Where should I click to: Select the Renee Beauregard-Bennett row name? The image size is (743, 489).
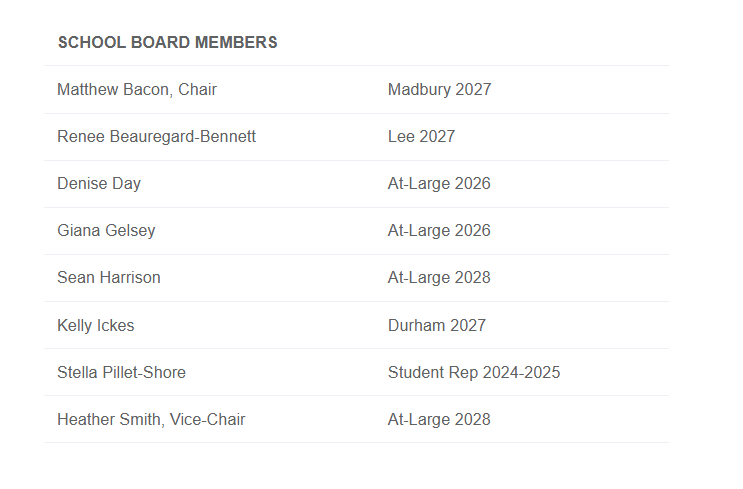(156, 137)
